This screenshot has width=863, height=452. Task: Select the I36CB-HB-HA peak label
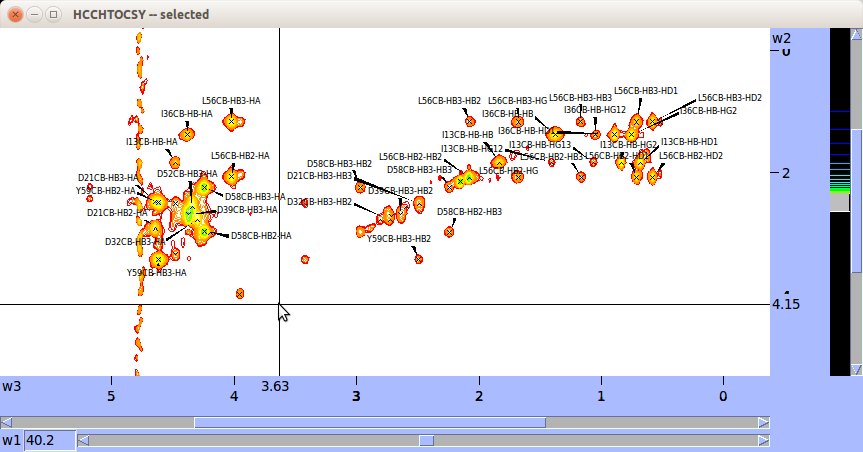point(186,114)
